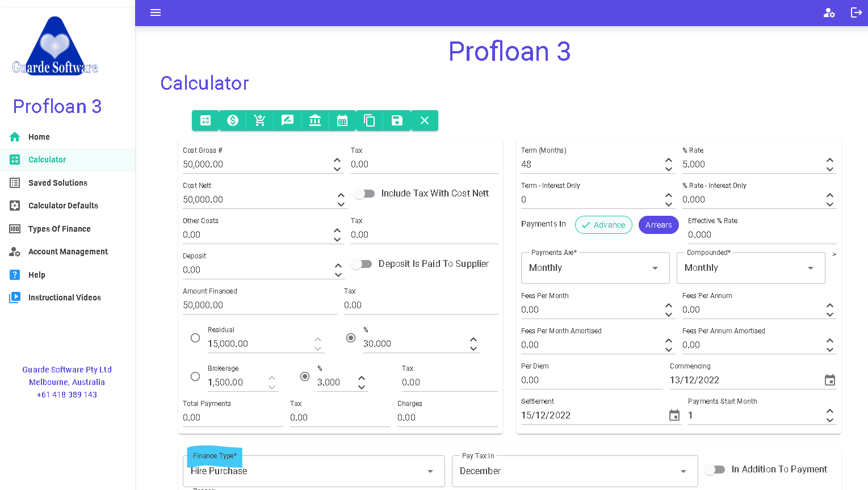
Task: Open Types Of Finance in sidebar
Action: tap(68, 229)
